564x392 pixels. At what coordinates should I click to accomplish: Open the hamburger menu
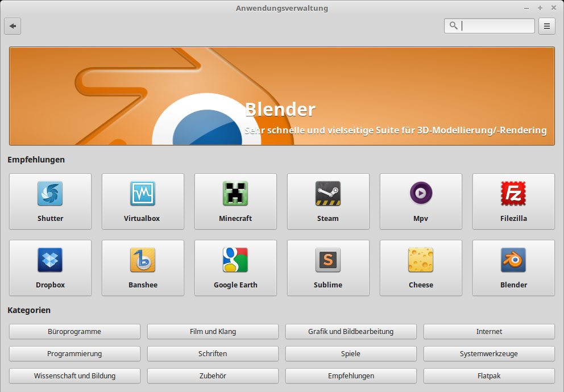point(546,26)
